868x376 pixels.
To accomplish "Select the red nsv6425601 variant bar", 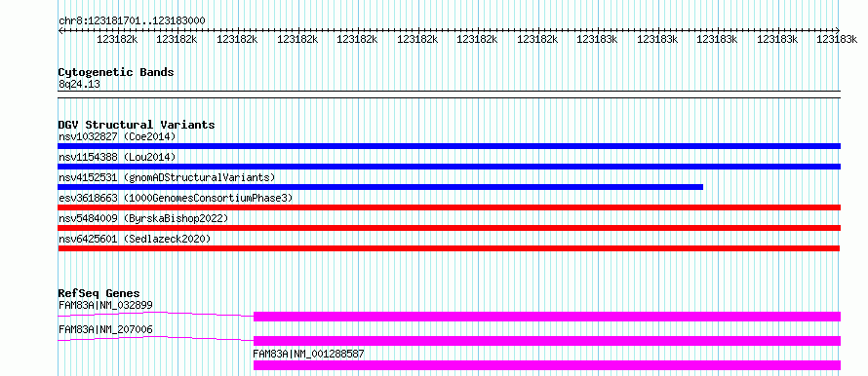I will [x=450, y=248].
